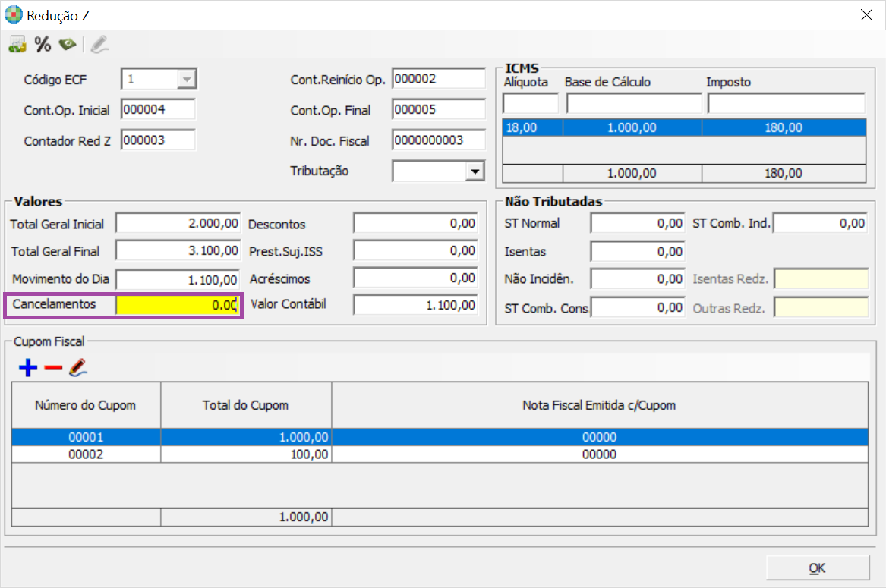
Task: Edit selected cupom with red pencil icon
Action: (78, 368)
